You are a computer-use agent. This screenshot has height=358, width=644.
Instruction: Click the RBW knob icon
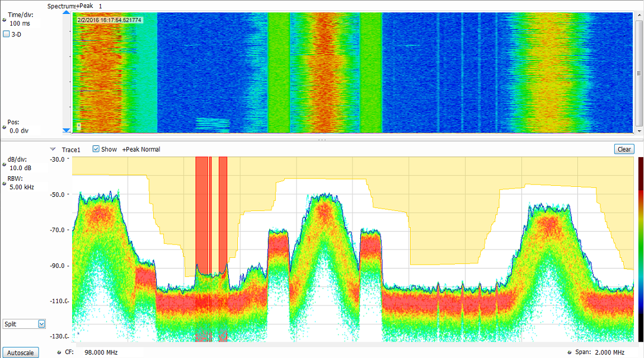(x=5, y=183)
